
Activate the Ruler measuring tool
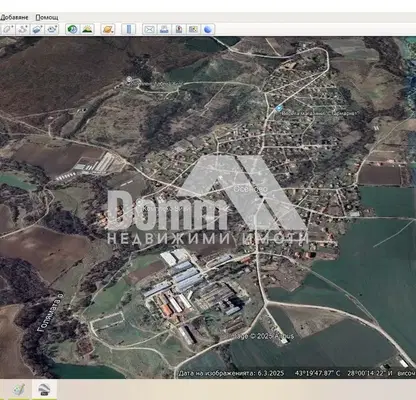coord(129,29)
